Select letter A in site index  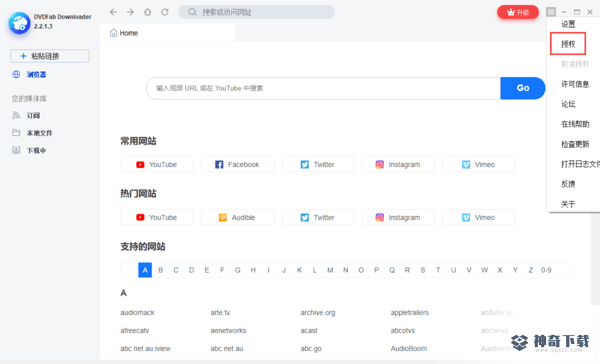145,270
